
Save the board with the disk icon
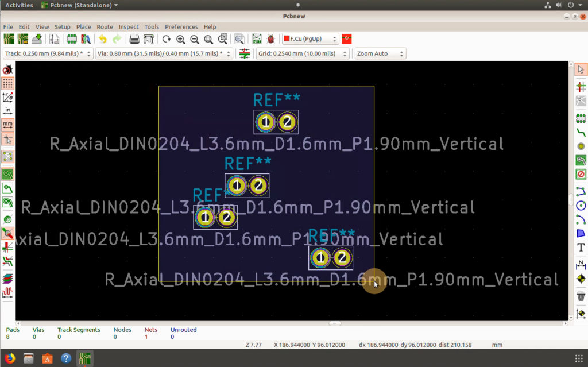[37, 39]
